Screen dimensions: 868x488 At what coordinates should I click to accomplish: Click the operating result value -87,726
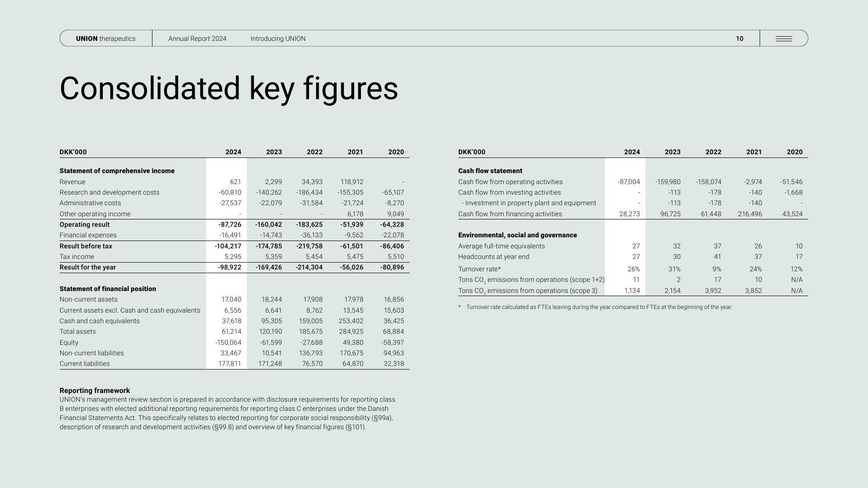230,224
